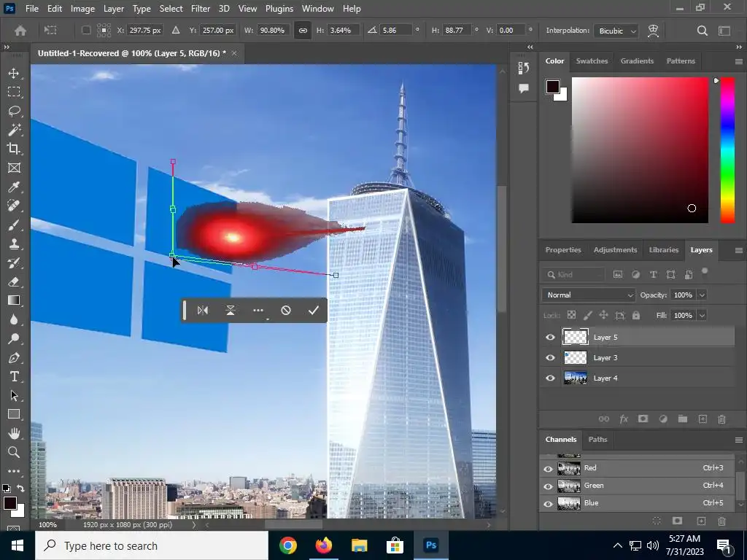747x560 pixels.
Task: Open the Select menu
Action: pos(171,9)
